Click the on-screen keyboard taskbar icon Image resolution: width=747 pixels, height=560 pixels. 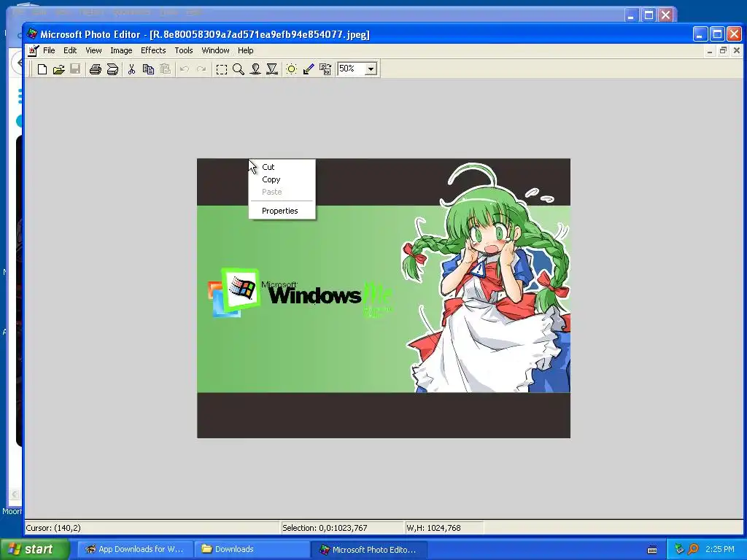(x=652, y=550)
